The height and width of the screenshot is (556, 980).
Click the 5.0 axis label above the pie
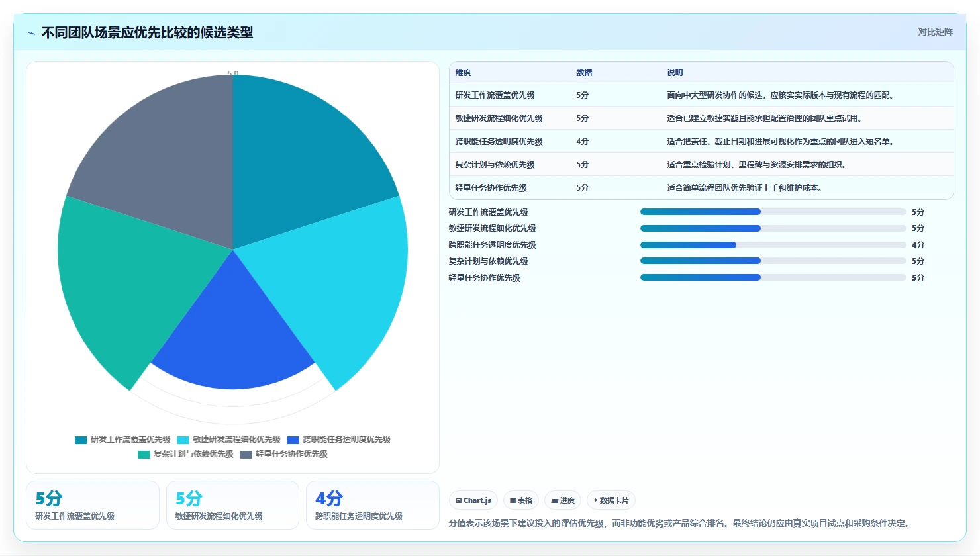[x=232, y=73]
